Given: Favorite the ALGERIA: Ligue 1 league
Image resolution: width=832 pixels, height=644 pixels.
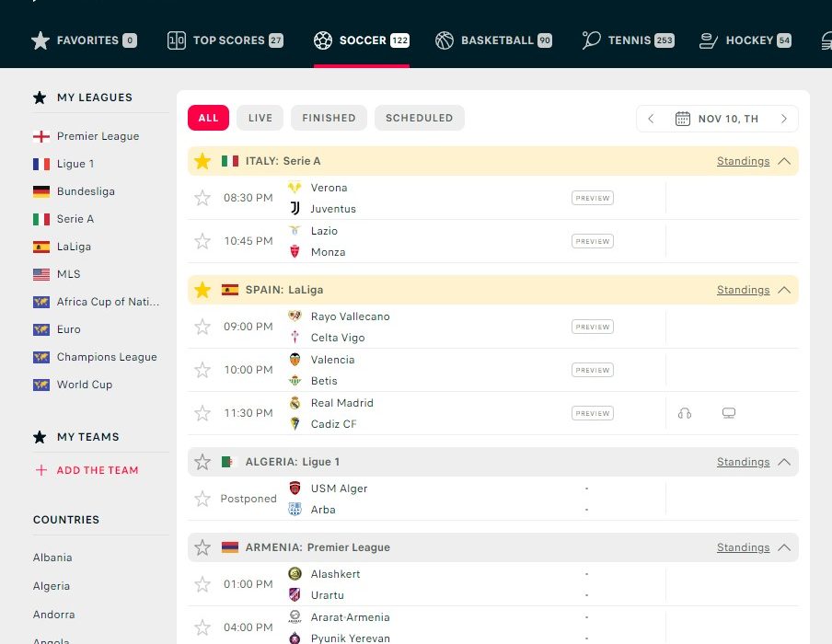Looking at the screenshot, I should click(202, 462).
